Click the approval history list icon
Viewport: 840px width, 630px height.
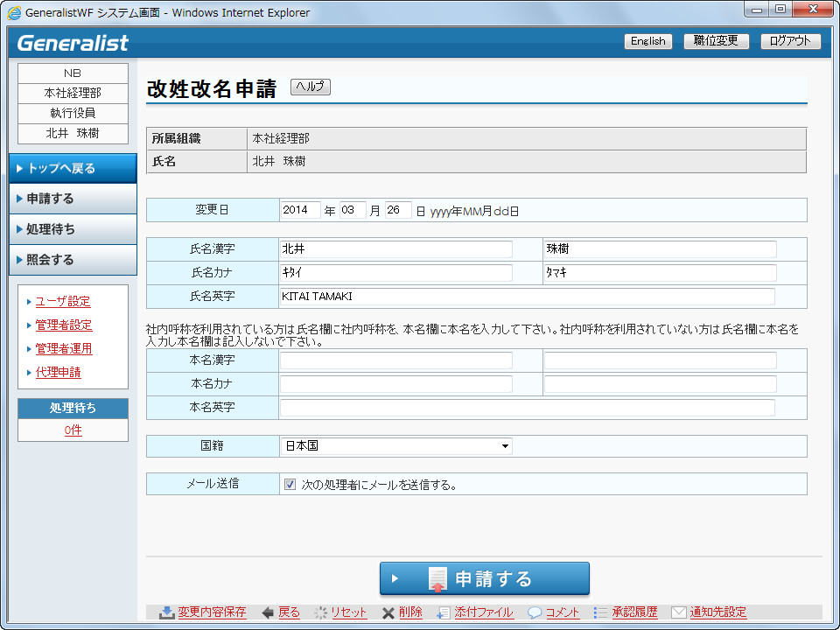(x=600, y=612)
